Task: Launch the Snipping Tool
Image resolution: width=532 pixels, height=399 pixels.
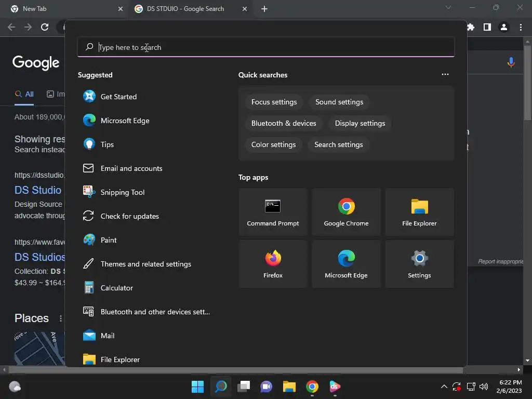Action: pos(146,192)
